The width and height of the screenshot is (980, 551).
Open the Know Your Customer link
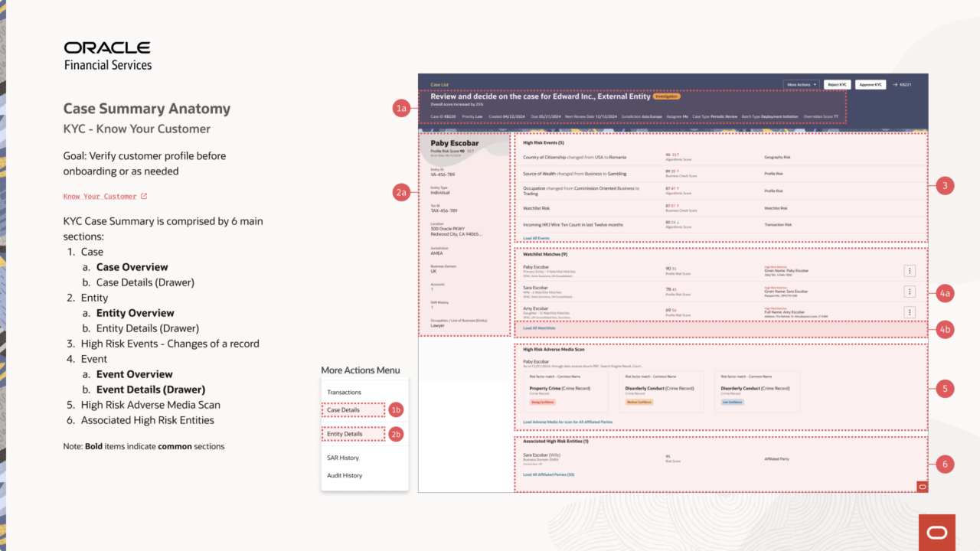pos(100,197)
